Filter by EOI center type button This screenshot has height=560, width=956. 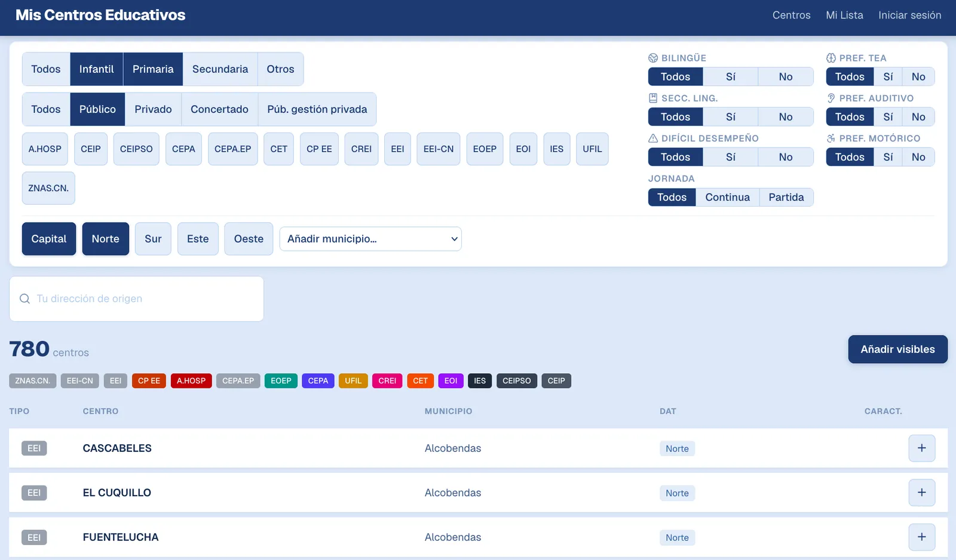523,149
